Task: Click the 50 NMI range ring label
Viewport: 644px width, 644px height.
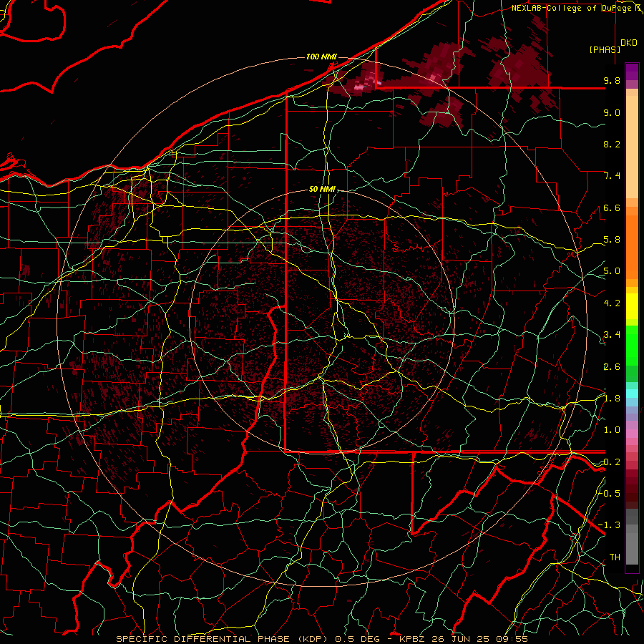Action: (x=322, y=190)
